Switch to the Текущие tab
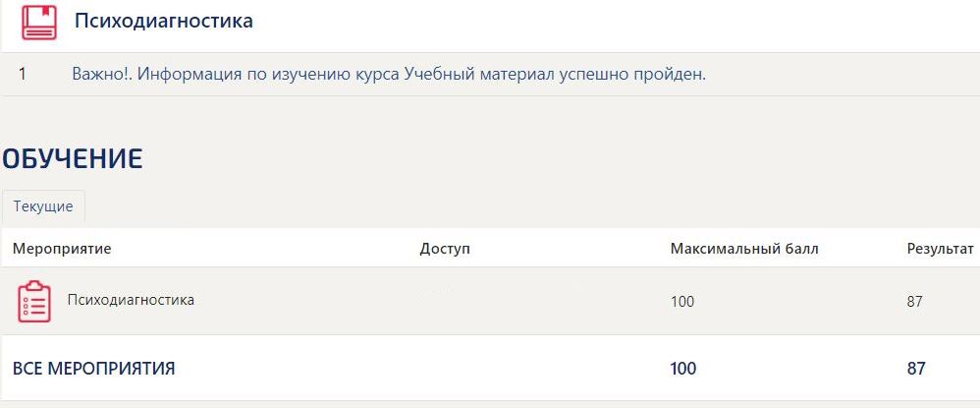980x408 pixels. (43, 206)
